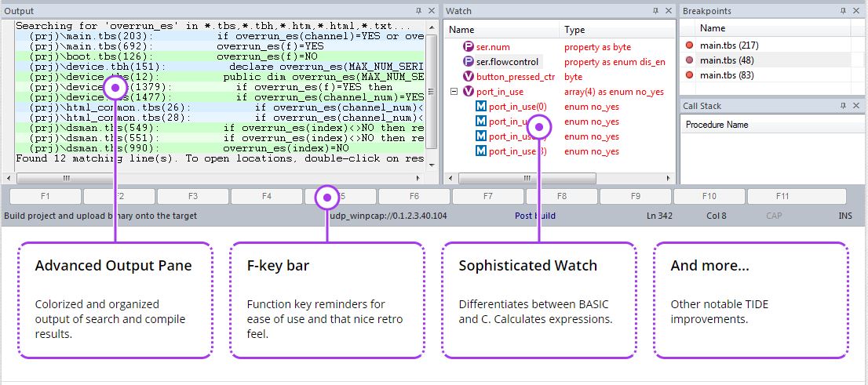The image size is (868, 385).
Task: Pin the Breakpoints pane
Action: [x=844, y=11]
